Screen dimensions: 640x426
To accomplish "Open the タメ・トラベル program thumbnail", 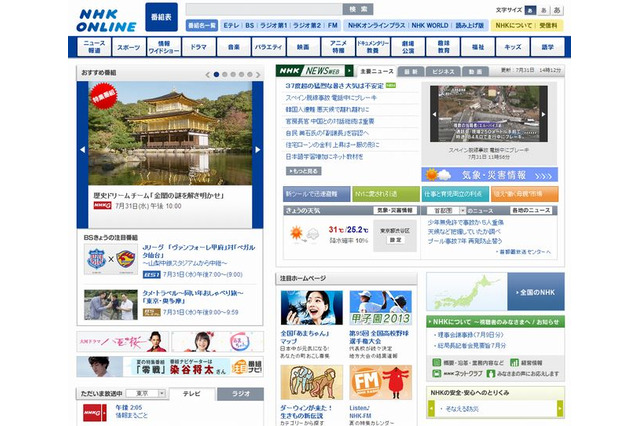I will (111, 305).
